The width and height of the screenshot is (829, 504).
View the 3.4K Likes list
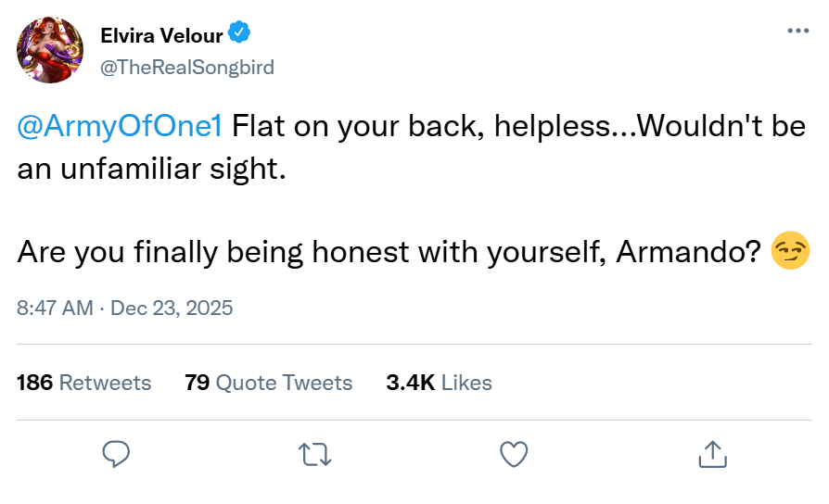pyautogui.click(x=439, y=383)
